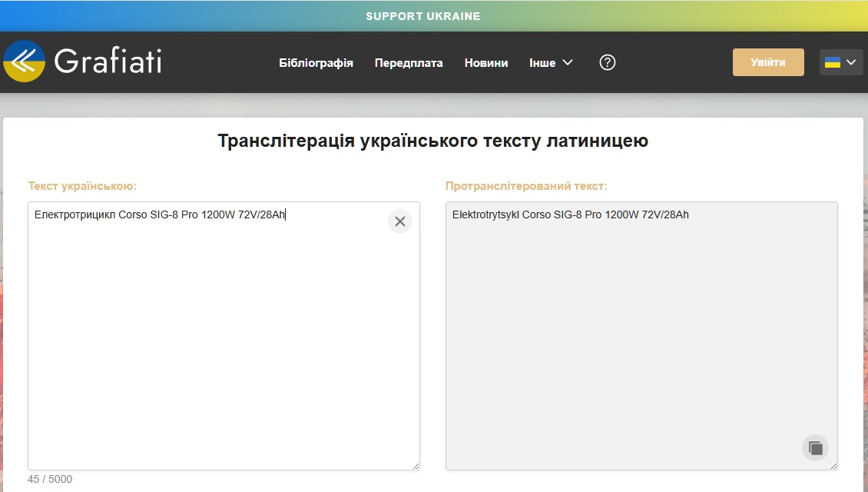
Task: Click the output text 'Elektrotrytsykl Corso SIG-8 Pro 1200W 72V/28Ah'
Action: click(570, 214)
